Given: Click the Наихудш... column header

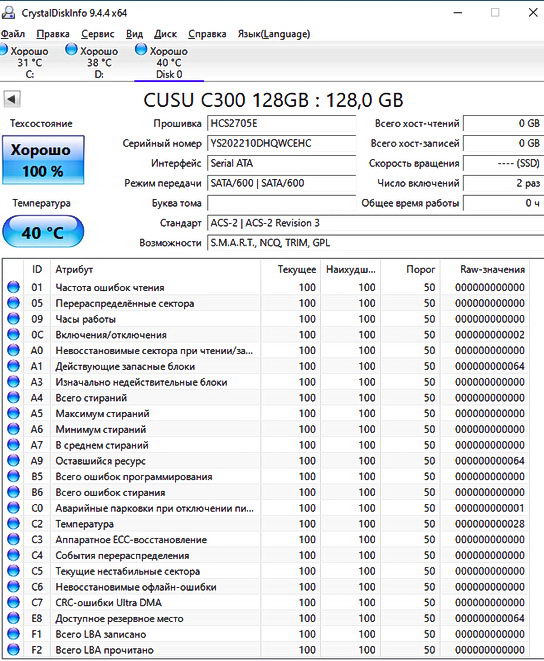Looking at the screenshot, I should pos(350,269).
